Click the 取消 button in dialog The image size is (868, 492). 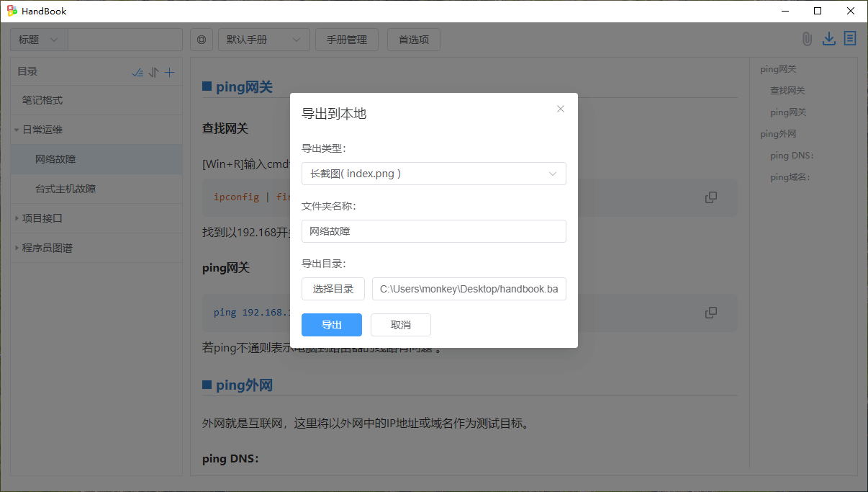[400, 325]
